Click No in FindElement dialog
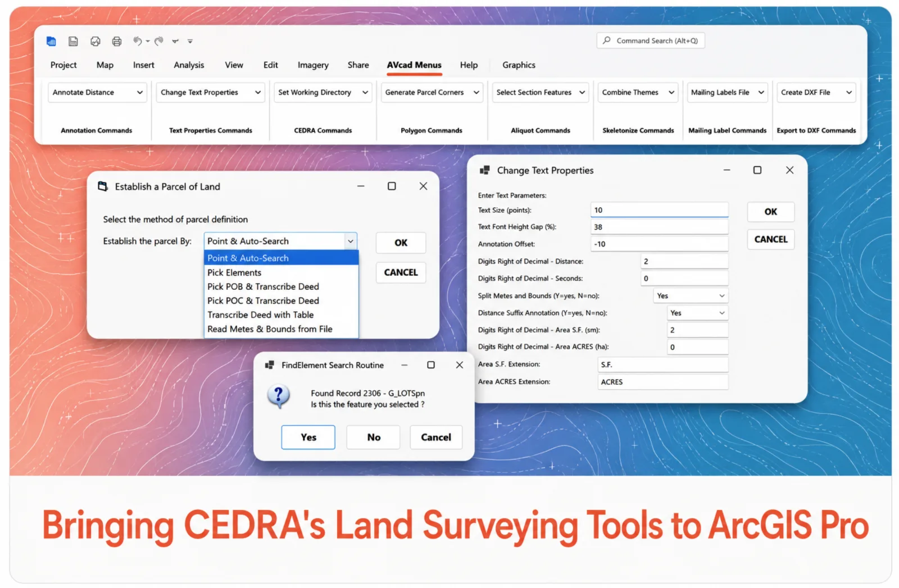 click(374, 437)
